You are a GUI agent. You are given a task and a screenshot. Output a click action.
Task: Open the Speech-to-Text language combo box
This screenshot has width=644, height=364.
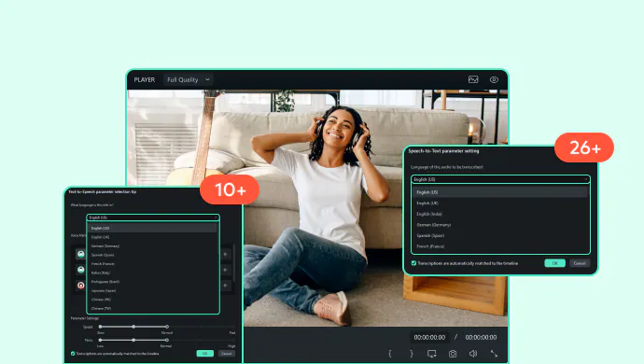(x=500, y=179)
